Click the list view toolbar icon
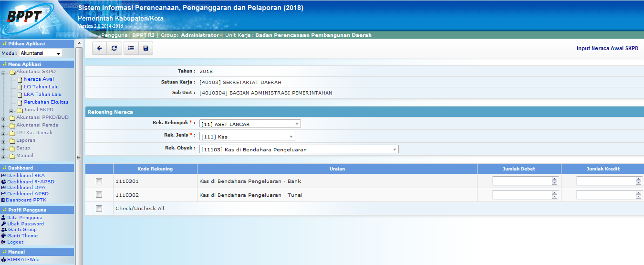644x265 pixels. [x=131, y=48]
